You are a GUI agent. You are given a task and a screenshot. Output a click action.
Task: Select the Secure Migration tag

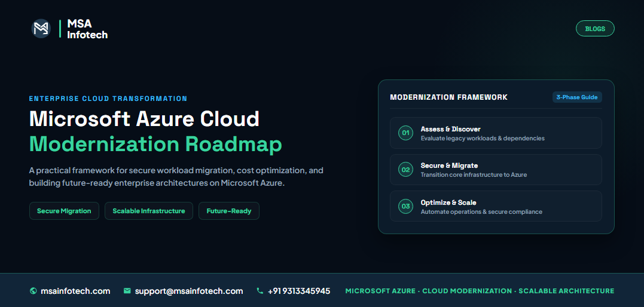pos(64,211)
